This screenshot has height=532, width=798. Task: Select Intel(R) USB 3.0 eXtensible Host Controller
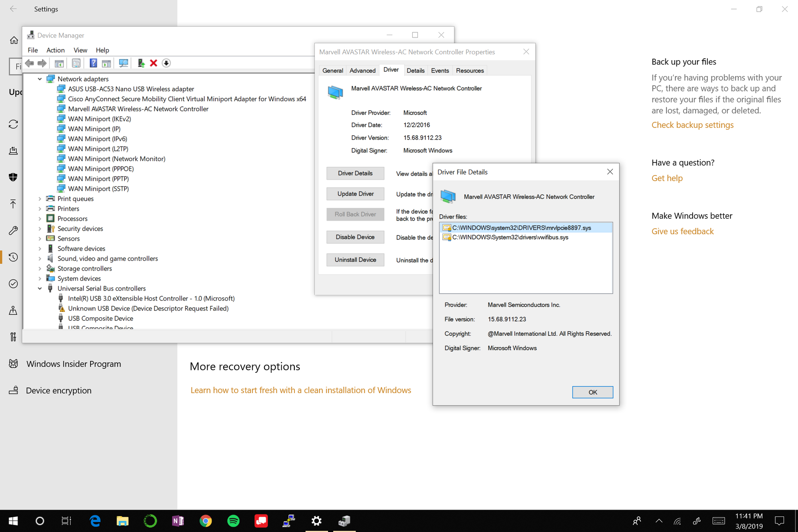(x=151, y=299)
